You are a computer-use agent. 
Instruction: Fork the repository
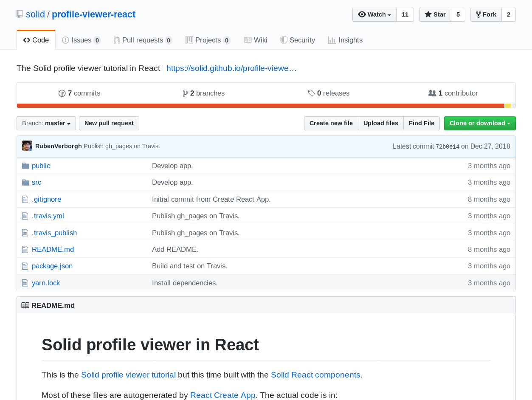pos(486,14)
